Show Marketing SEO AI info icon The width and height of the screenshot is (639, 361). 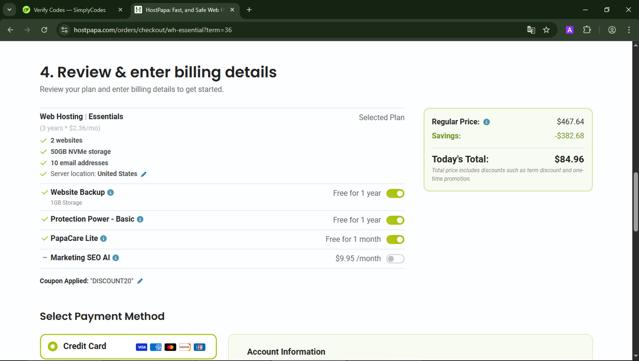coord(116,258)
